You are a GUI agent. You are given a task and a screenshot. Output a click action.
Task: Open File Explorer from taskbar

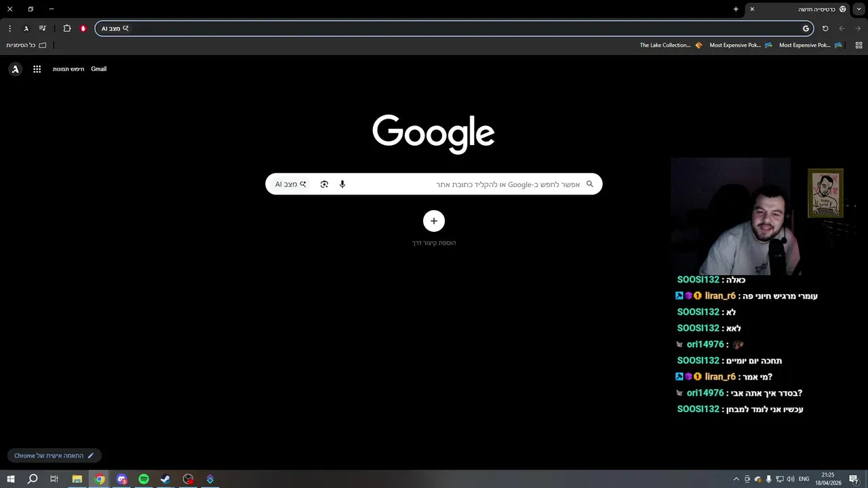pos(77,479)
